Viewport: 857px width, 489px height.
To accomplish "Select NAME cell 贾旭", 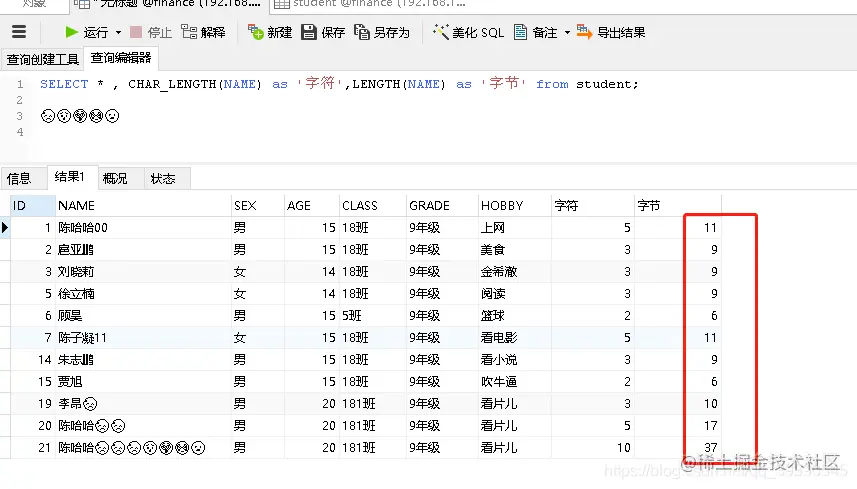I will [143, 381].
